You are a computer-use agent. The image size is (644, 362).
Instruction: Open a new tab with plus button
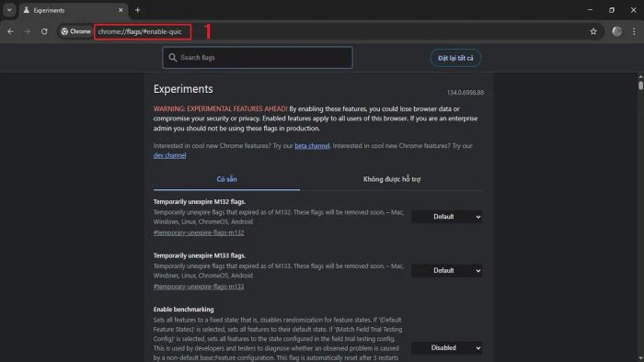tap(138, 10)
